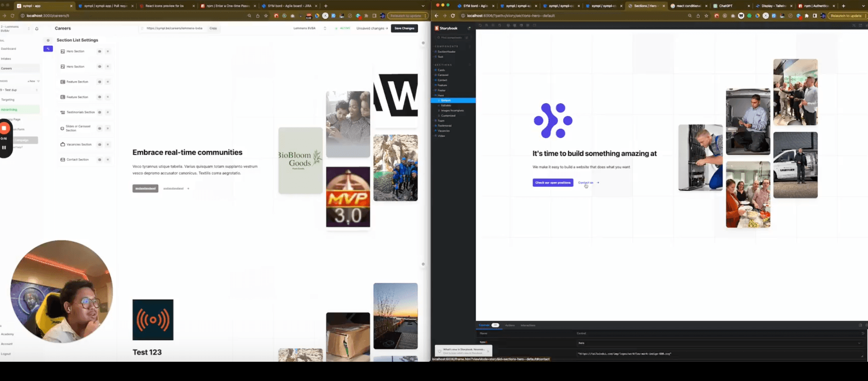The height and width of the screenshot is (381, 868).
Task: Click the drag handle of the Vacancies Section
Action: [108, 144]
